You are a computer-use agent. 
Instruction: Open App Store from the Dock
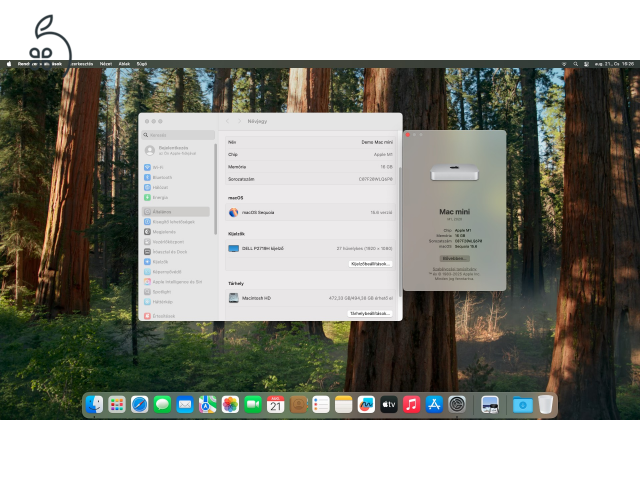pos(434,404)
